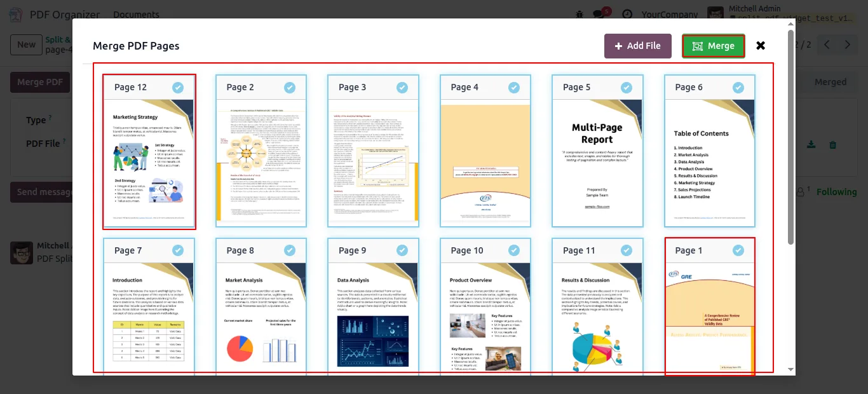Viewport: 868px width, 394px height.
Task: Uncheck the Page 4 selection circle
Action: [514, 88]
